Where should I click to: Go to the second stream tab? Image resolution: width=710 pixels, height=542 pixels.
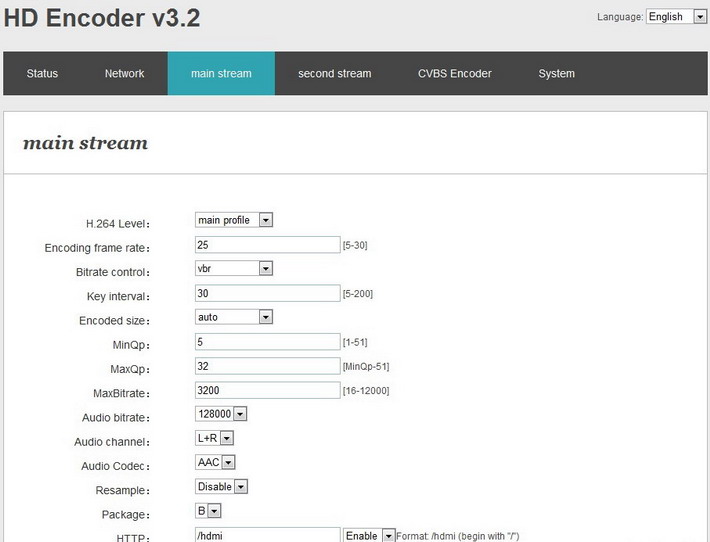(x=334, y=73)
